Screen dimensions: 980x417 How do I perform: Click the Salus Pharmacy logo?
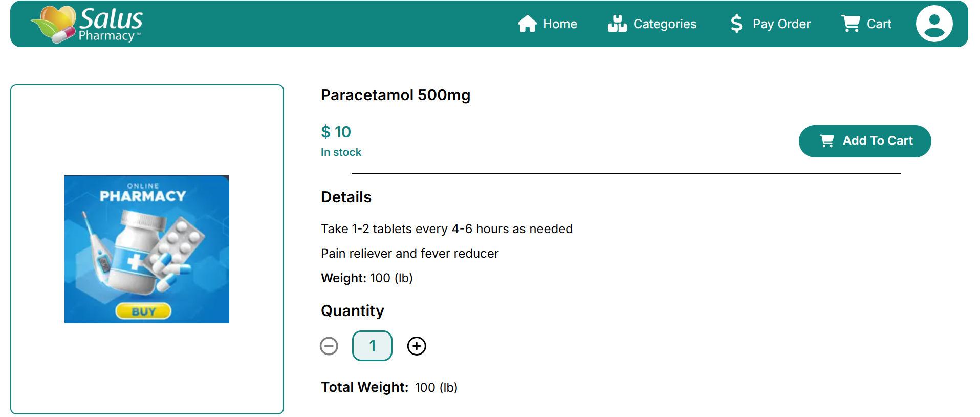pos(86,24)
